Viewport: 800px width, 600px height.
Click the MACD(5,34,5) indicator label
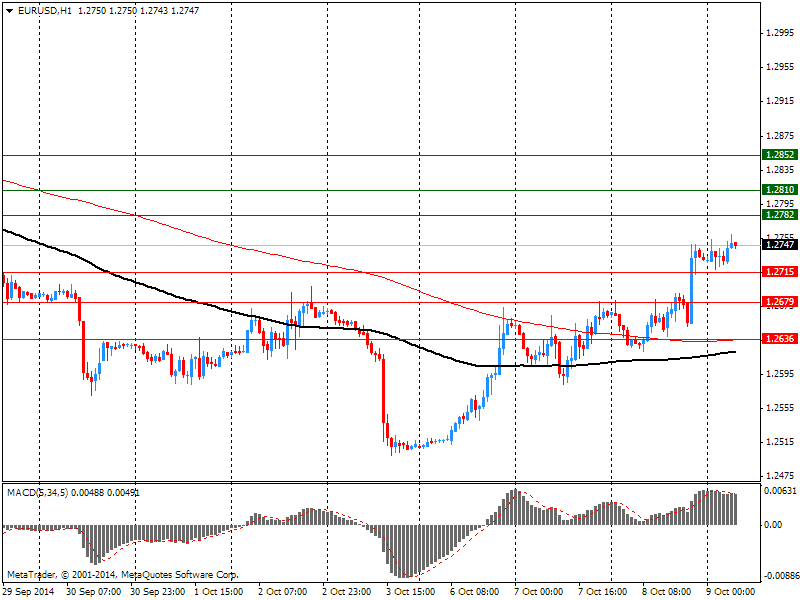coord(37,493)
